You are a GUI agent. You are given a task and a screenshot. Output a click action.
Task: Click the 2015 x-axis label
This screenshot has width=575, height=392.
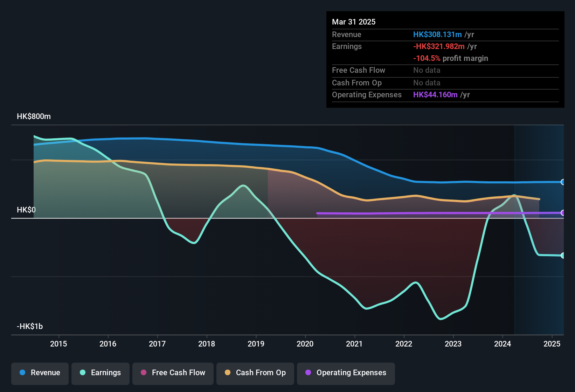point(58,344)
